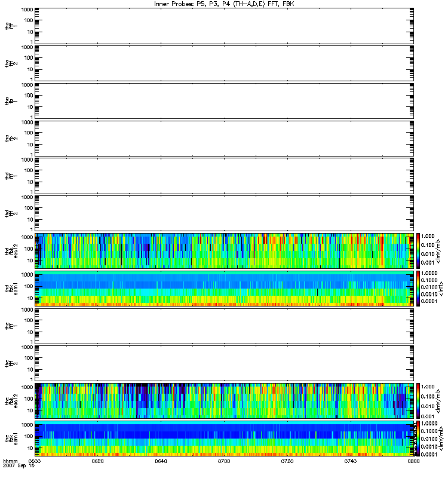Click the 0640 time axis label

coord(161,461)
